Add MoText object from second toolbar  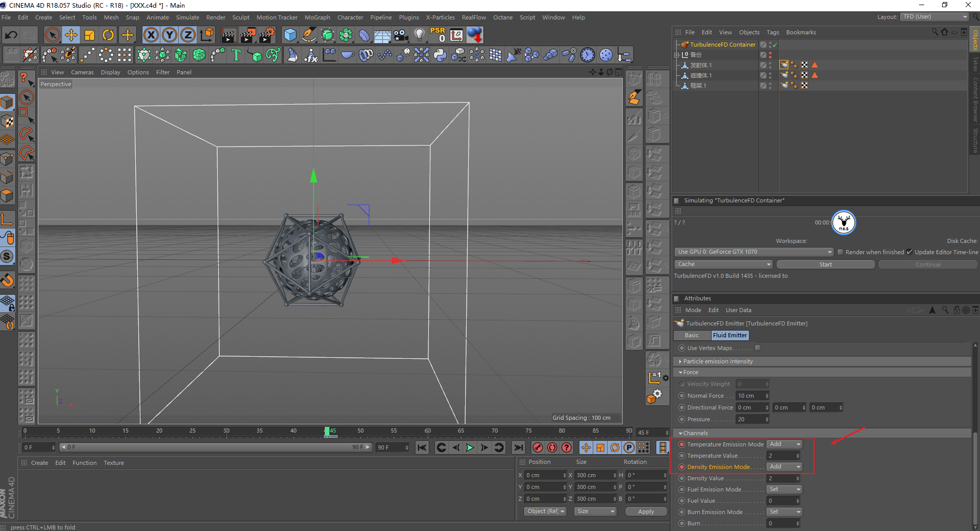point(236,55)
